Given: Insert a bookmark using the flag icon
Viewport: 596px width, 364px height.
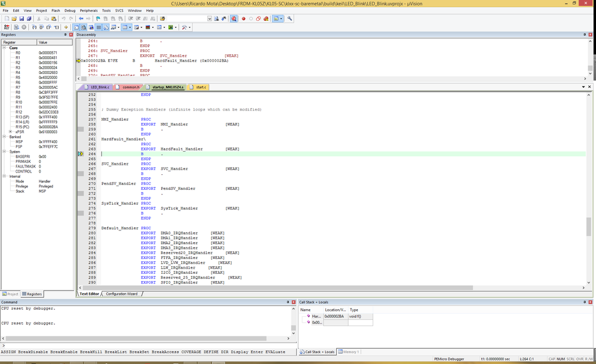Looking at the screenshot, I should point(98,18).
